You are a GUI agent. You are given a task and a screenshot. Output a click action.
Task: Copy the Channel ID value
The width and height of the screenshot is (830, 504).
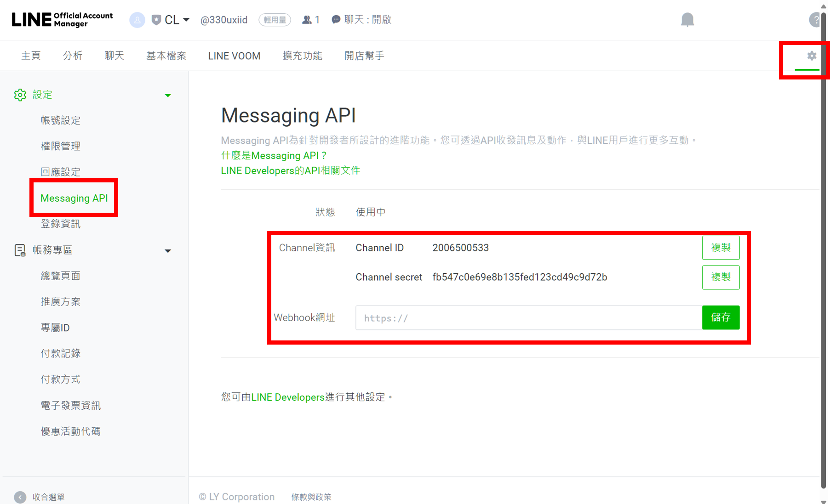point(721,248)
